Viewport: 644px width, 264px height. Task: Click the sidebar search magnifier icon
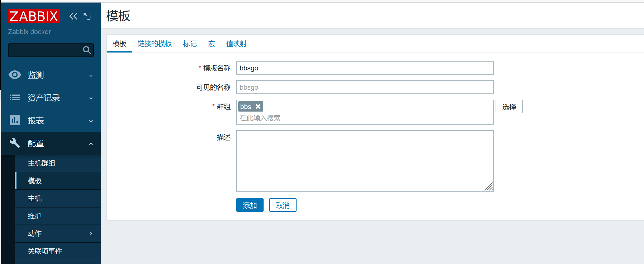(x=87, y=50)
